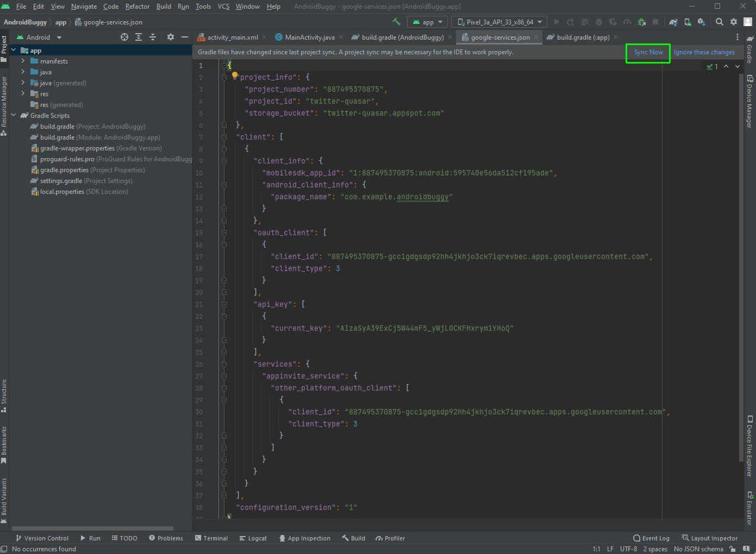Click Sync Project with Gradle Files icon

coord(673,22)
